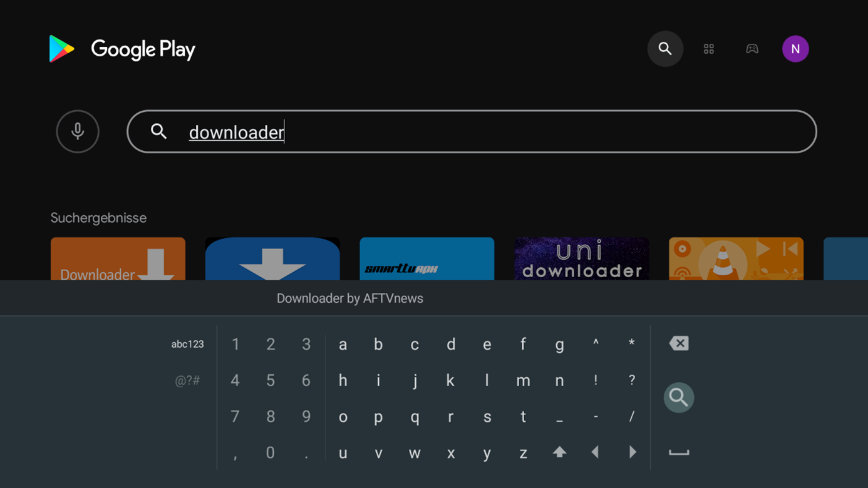Open the purple N profile avatar
This screenshot has height=488, width=868.
click(795, 49)
